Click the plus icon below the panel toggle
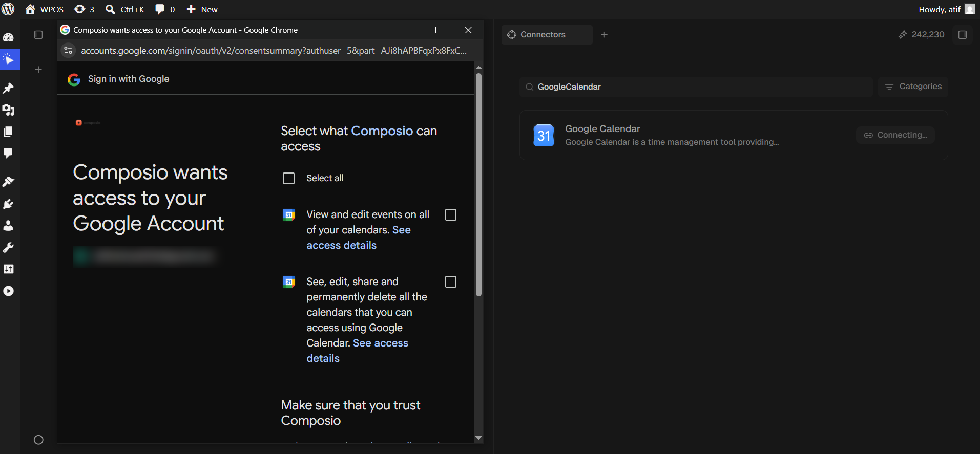980x454 pixels. (38, 70)
